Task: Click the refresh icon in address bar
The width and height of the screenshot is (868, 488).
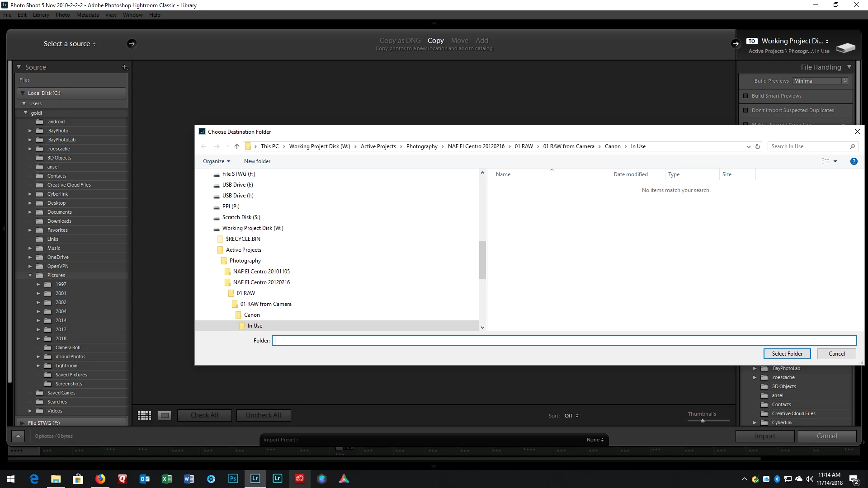Action: [758, 146]
